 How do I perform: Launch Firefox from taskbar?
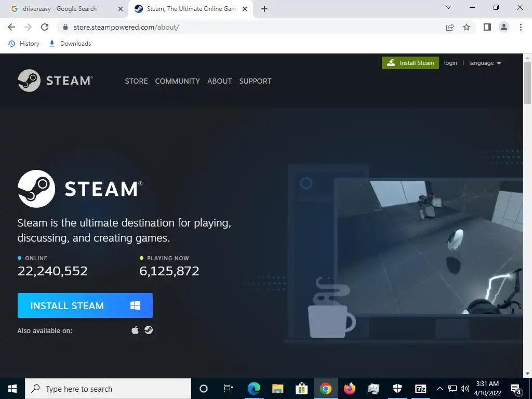click(x=349, y=389)
